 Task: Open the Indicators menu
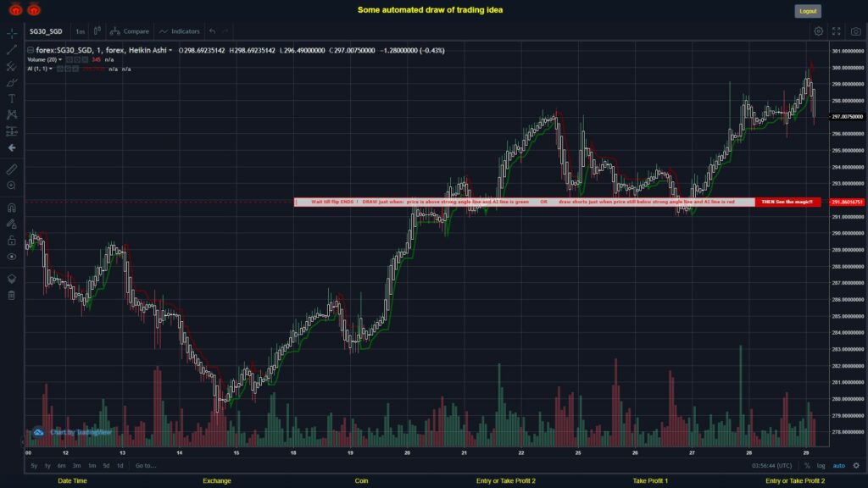click(180, 31)
